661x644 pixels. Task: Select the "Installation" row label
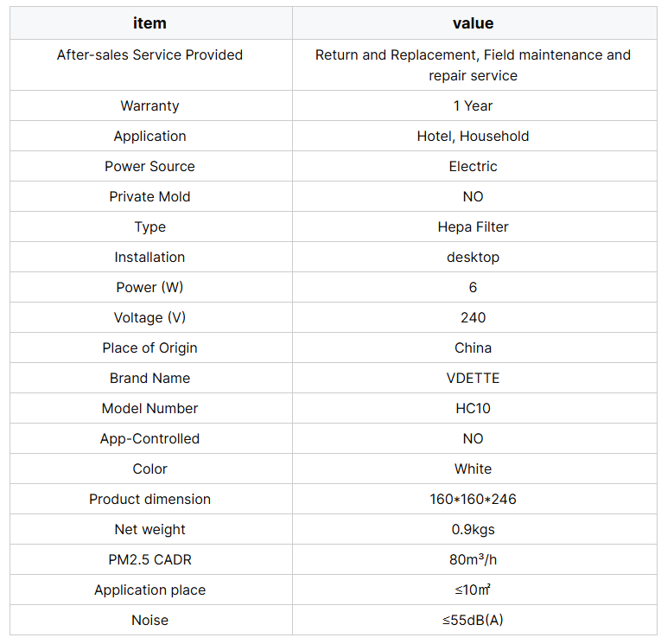[x=149, y=257]
